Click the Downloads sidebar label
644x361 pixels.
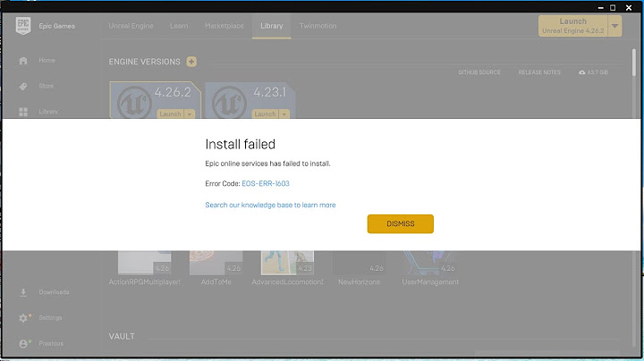[54, 292]
